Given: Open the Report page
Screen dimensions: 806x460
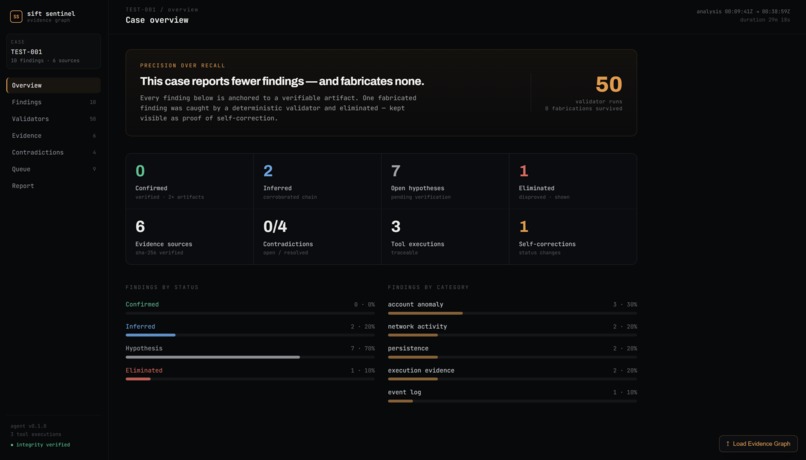Looking at the screenshot, I should coord(53,186).
